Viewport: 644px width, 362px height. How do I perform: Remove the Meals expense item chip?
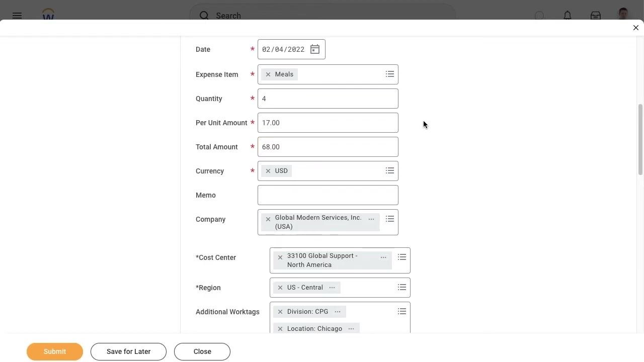[268, 74]
